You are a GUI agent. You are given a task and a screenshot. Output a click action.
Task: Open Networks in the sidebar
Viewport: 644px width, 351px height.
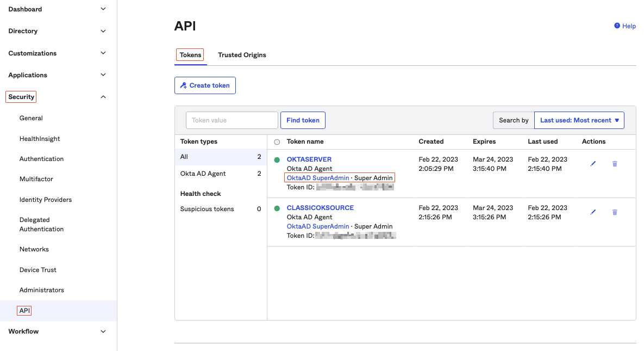(x=34, y=249)
